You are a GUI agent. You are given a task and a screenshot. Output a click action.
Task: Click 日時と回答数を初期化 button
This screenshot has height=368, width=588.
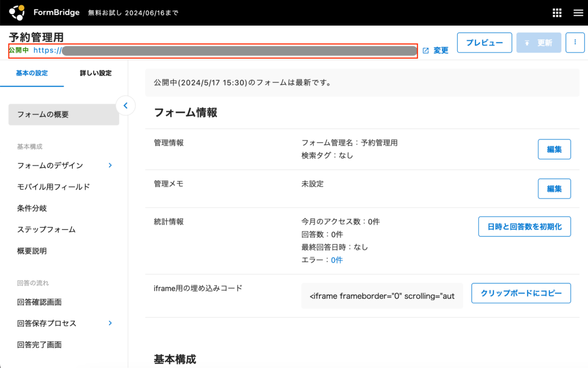tap(524, 227)
